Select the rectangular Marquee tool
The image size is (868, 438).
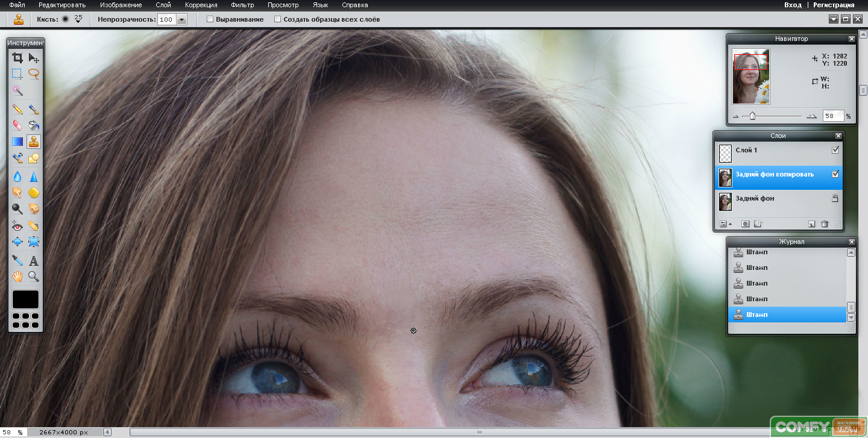point(17,74)
